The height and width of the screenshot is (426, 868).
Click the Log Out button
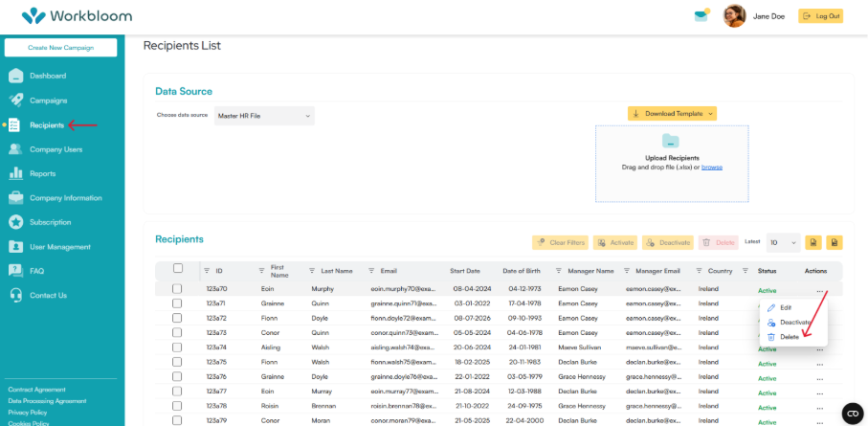coord(820,16)
